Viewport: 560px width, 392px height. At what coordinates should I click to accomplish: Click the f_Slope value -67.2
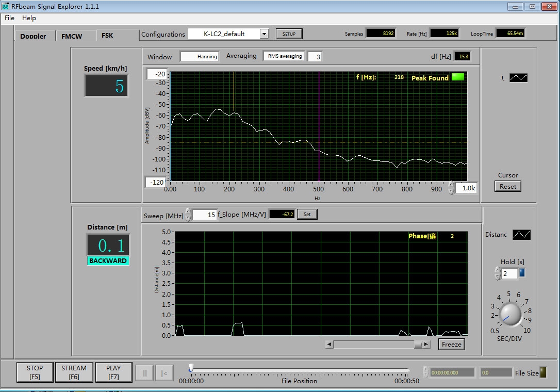(x=282, y=215)
